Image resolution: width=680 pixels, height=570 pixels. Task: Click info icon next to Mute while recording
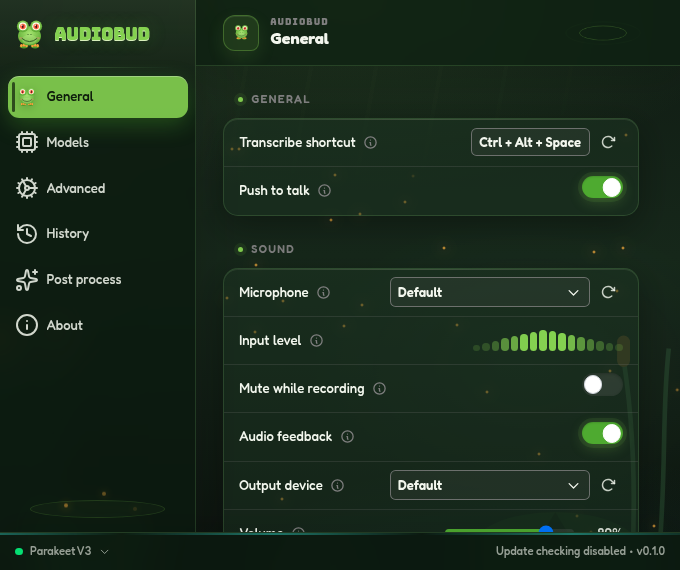(379, 389)
